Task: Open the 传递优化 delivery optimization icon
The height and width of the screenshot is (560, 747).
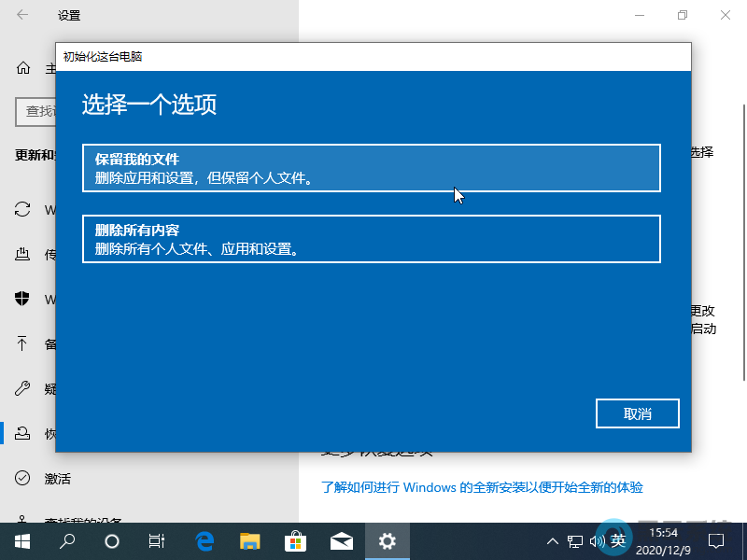Action: pos(22,254)
